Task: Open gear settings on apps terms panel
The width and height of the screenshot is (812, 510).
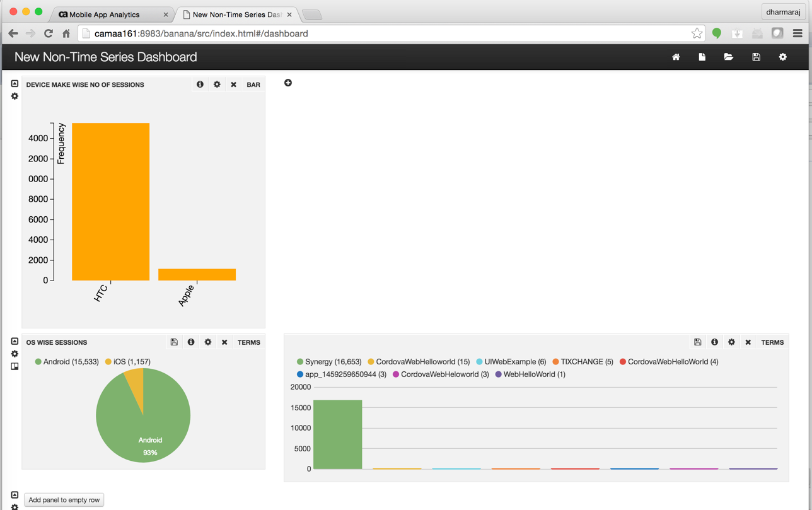Action: [x=731, y=342]
